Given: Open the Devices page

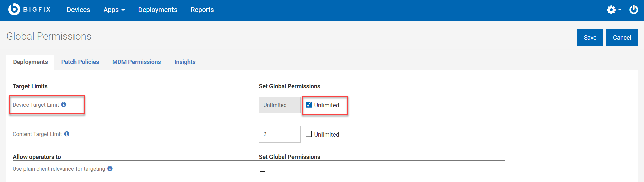Looking at the screenshot, I should tap(78, 10).
